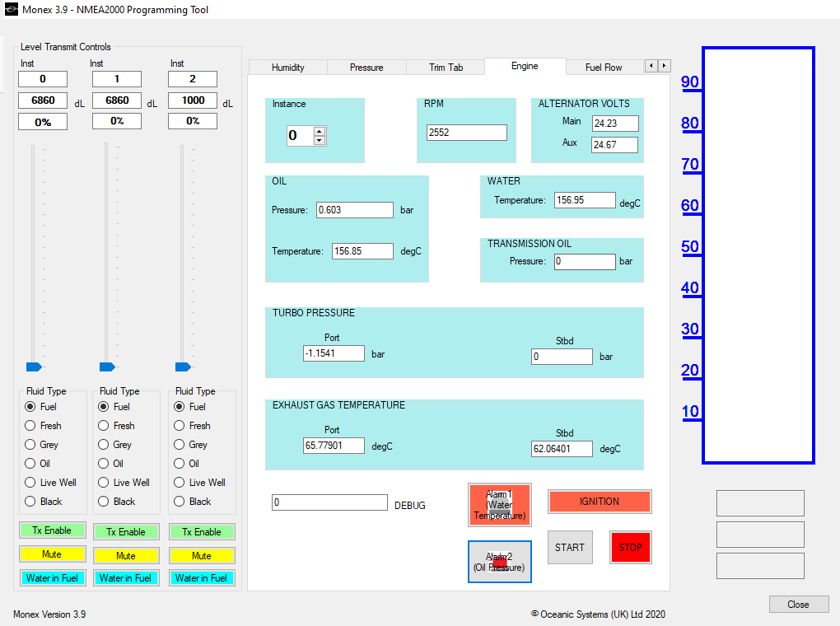Select Grey fluid type for Inst 0
The height and width of the screenshot is (626, 840).
click(42, 445)
